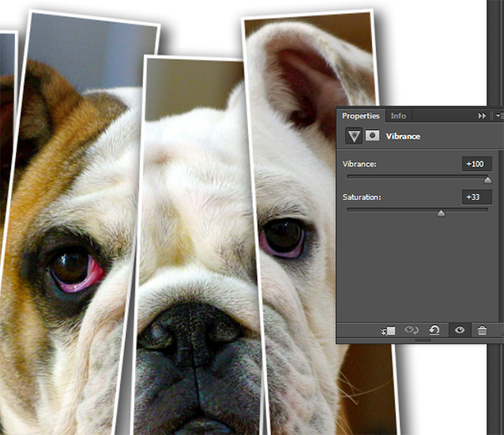504x435 pixels.
Task: Click the panel's bottom resize grip
Action: [x=423, y=341]
